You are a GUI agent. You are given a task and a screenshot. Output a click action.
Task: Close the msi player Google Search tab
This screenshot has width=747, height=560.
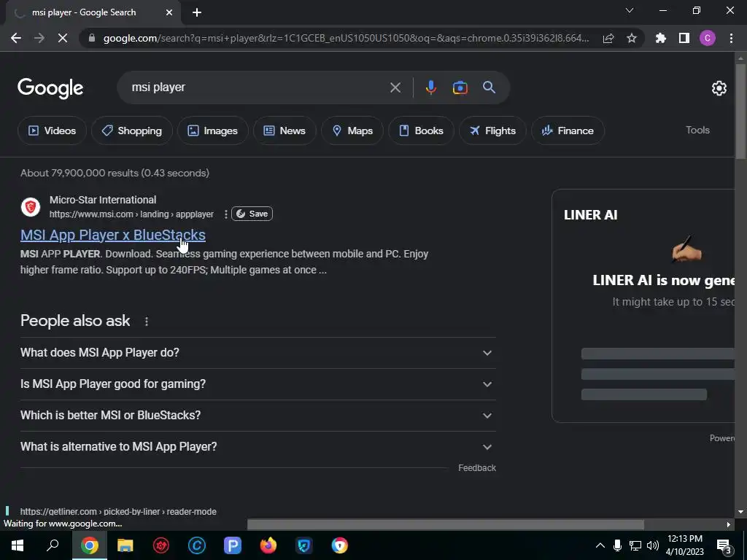pyautogui.click(x=169, y=12)
